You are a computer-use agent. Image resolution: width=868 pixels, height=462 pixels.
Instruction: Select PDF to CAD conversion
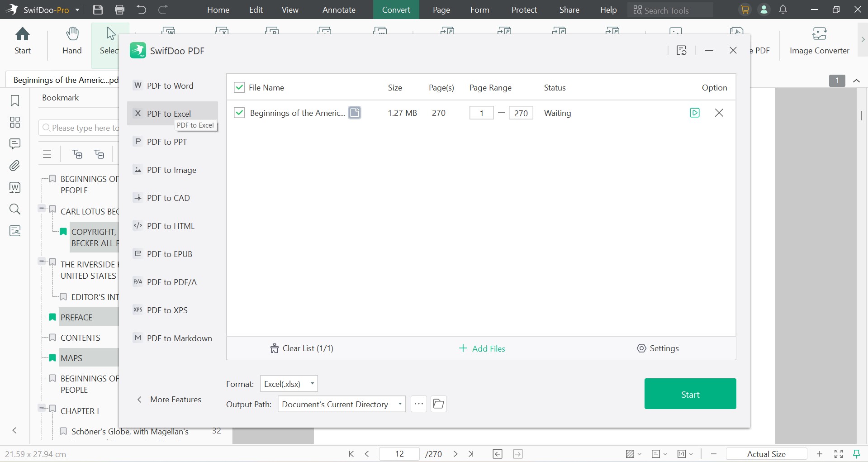(x=172, y=198)
